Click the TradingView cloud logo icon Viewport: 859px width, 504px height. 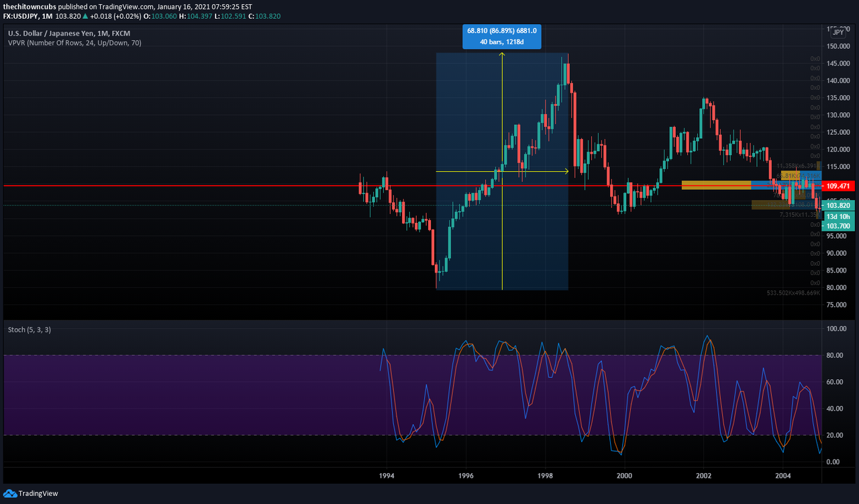click(9, 493)
